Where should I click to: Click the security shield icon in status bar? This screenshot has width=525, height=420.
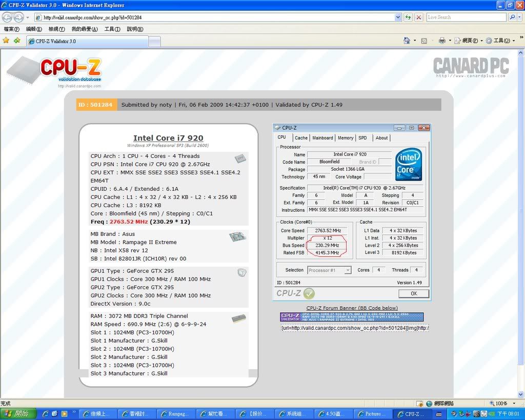[419, 404]
